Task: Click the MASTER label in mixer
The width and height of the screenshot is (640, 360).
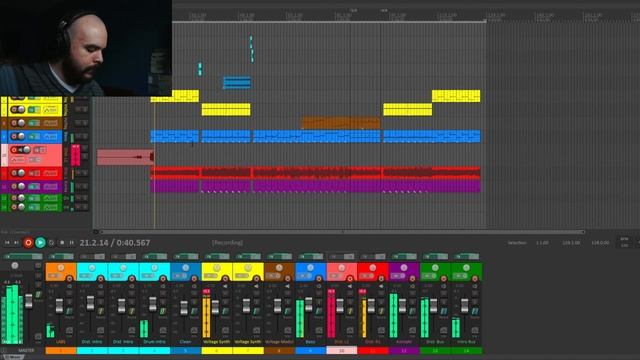Action: [26, 351]
